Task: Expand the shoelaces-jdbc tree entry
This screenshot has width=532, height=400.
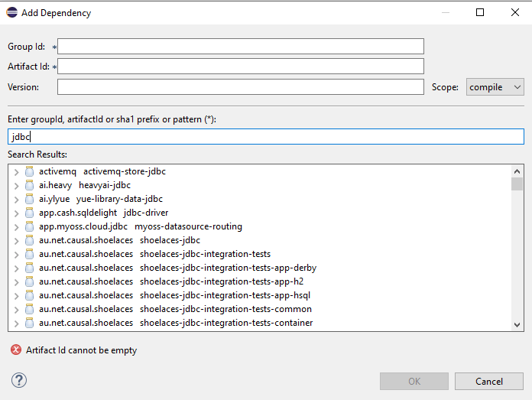Action: [x=16, y=241]
